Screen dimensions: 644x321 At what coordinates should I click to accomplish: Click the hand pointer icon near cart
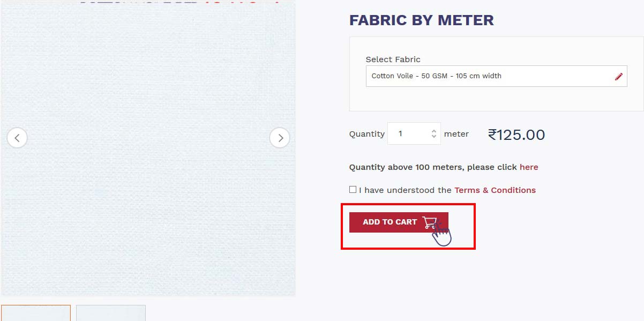click(x=442, y=234)
